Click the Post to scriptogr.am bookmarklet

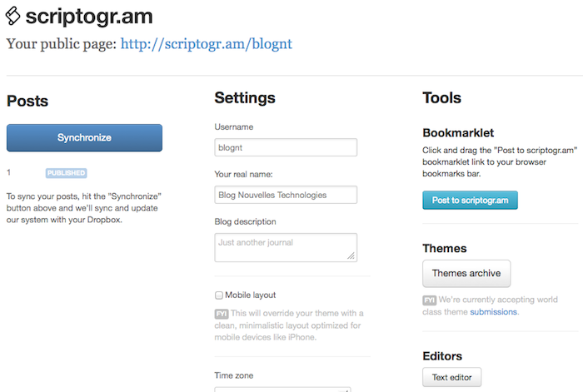click(470, 201)
